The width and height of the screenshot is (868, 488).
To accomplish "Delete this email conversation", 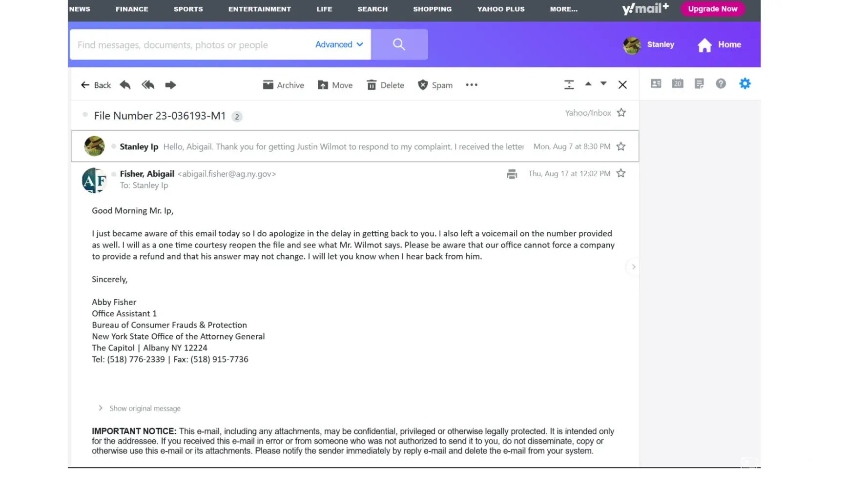I will (x=385, y=85).
